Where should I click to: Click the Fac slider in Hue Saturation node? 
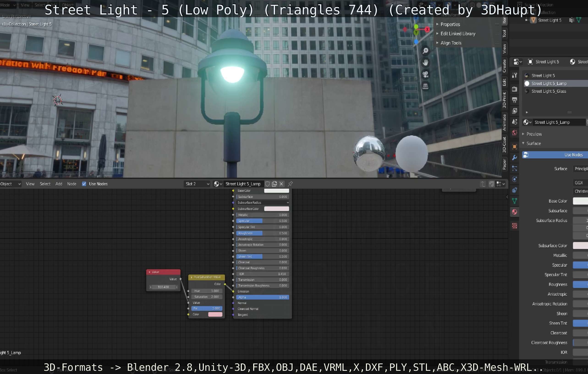(207, 308)
